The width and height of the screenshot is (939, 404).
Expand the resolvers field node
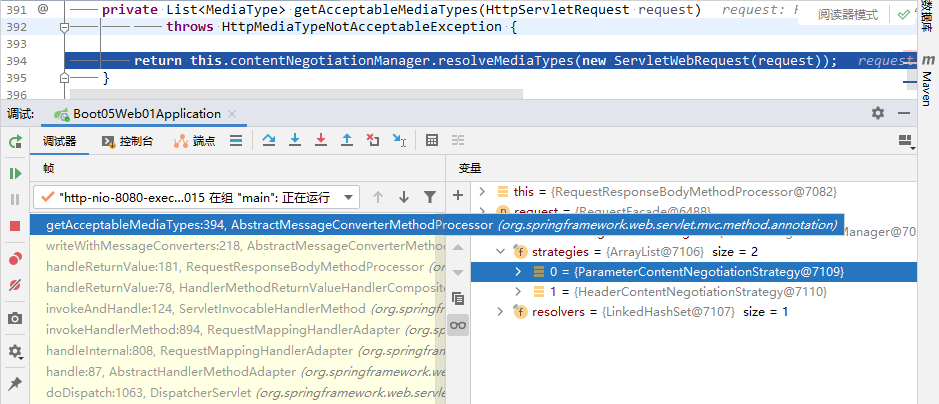[x=501, y=312]
